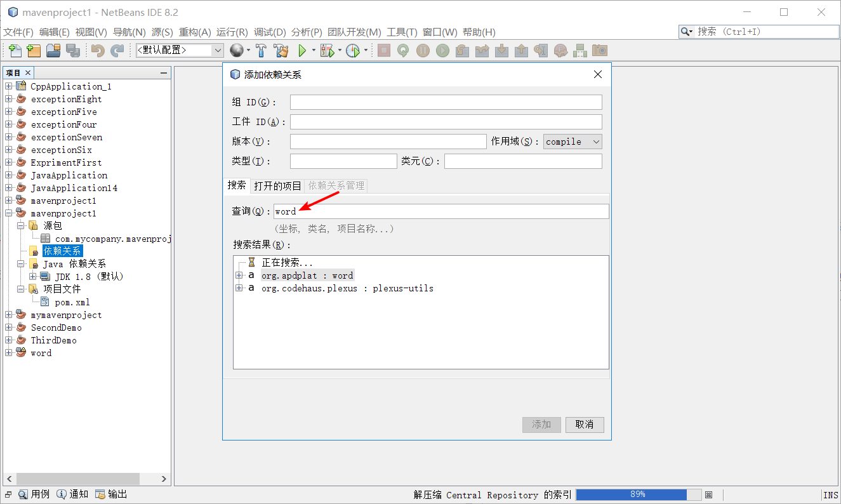
Task: Open the 输出 output window
Action: [112, 494]
